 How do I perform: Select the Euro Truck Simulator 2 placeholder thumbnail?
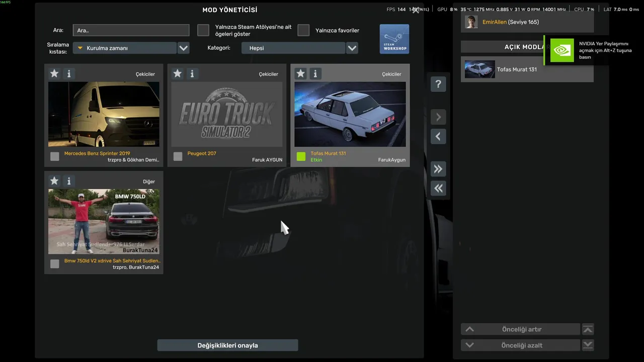tap(227, 114)
